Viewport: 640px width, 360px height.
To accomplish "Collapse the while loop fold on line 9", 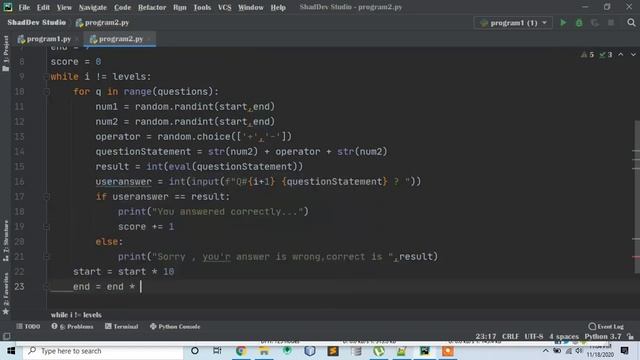I will (46, 77).
